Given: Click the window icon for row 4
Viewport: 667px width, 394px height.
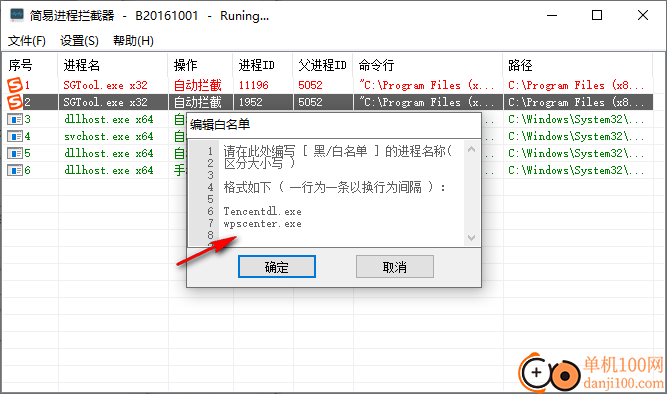Looking at the screenshot, I should click(15, 136).
